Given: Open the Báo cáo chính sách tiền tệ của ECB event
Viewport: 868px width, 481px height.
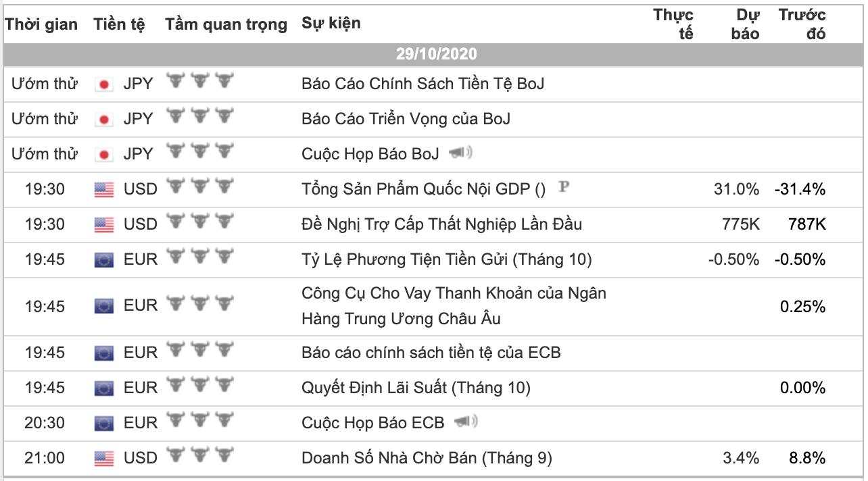Looking at the screenshot, I should (431, 353).
